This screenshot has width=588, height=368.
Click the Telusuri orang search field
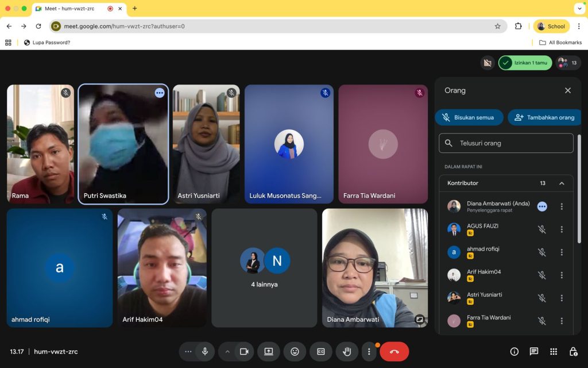tap(506, 143)
